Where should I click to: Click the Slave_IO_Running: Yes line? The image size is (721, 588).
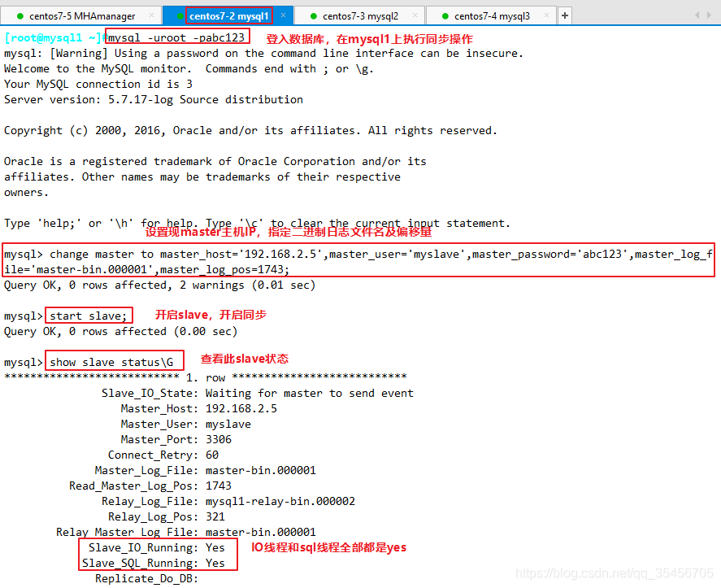point(157,547)
